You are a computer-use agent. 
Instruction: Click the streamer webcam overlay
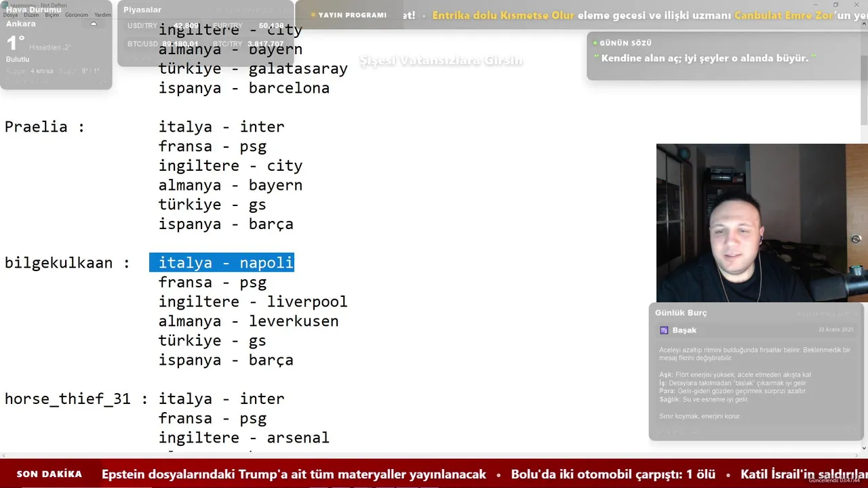762,222
